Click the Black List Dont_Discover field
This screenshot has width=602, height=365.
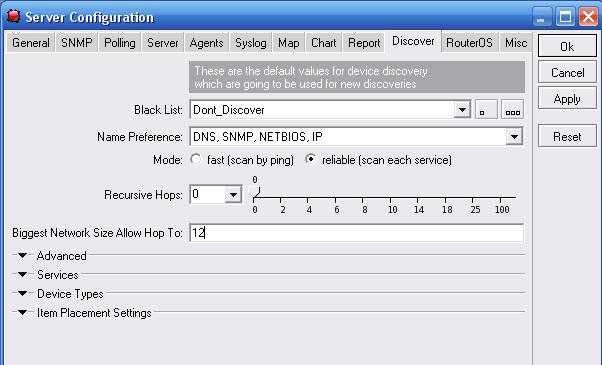point(322,110)
